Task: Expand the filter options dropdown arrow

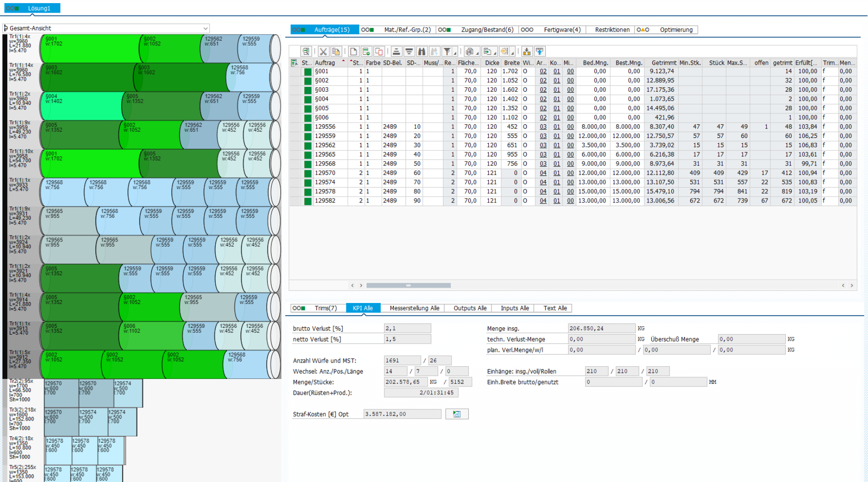Action: (455, 53)
